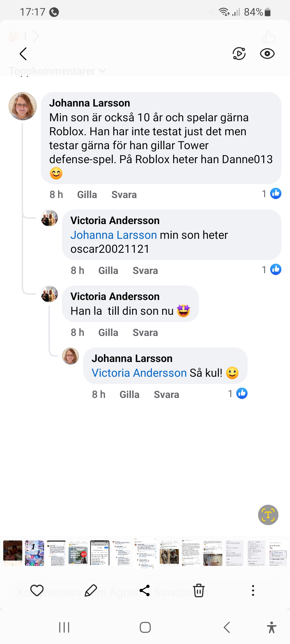The image size is (290, 644).
Task: Delete the image with trash icon
Action: [199, 590]
